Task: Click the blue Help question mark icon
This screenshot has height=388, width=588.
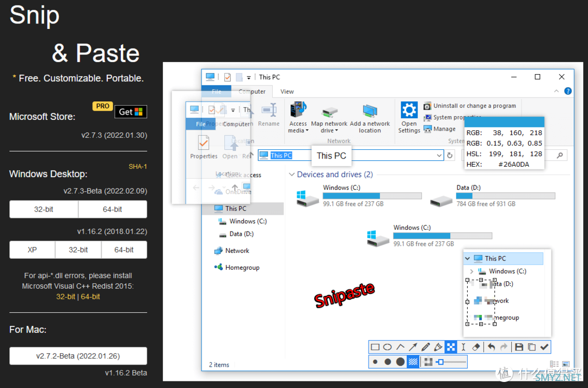Action: click(568, 91)
